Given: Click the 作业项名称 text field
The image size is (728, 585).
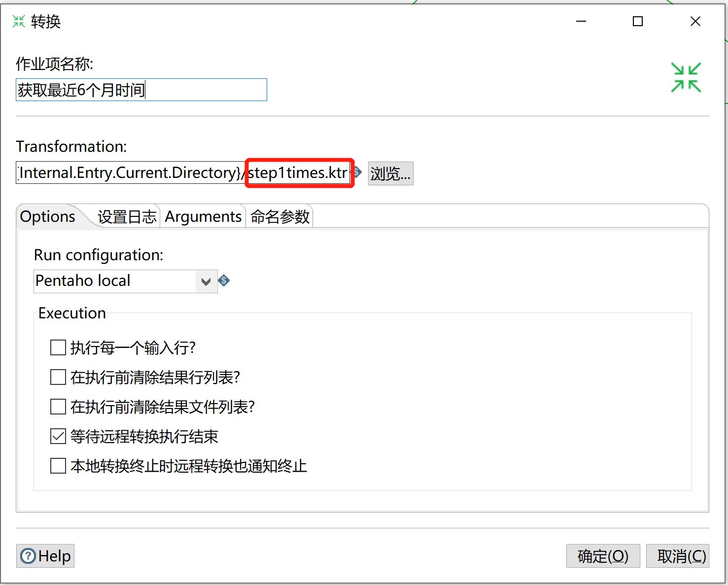Looking at the screenshot, I should tap(141, 90).
